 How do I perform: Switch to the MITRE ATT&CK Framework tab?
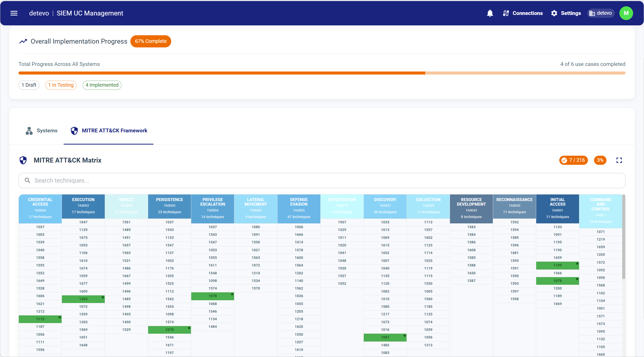[x=108, y=131]
